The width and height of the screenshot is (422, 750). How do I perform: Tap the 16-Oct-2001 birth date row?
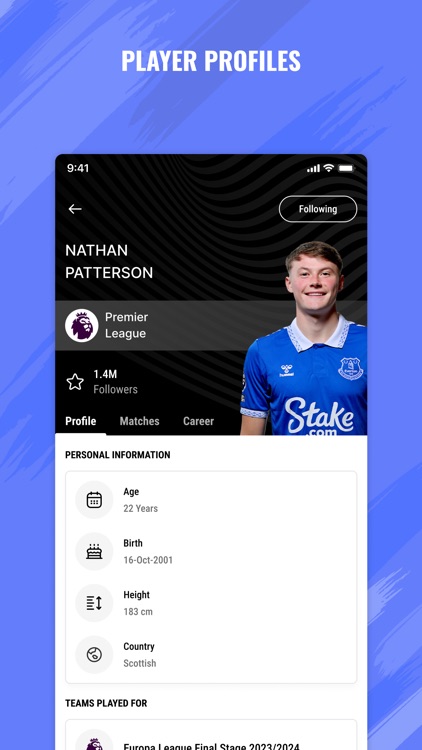tap(211, 551)
